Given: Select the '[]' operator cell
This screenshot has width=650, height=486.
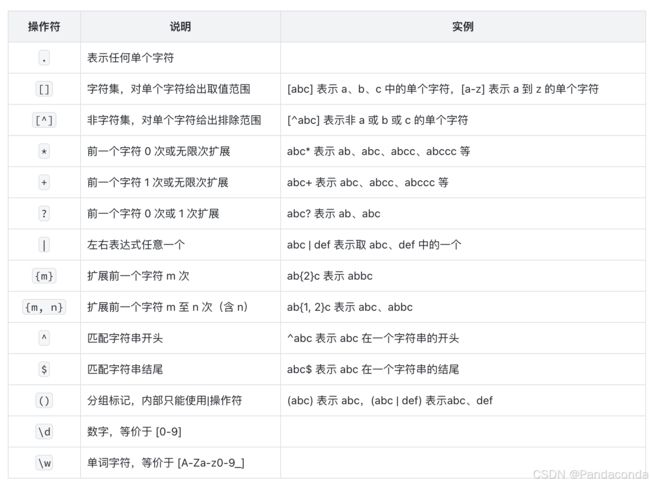Looking at the screenshot, I should pyautogui.click(x=44, y=89).
